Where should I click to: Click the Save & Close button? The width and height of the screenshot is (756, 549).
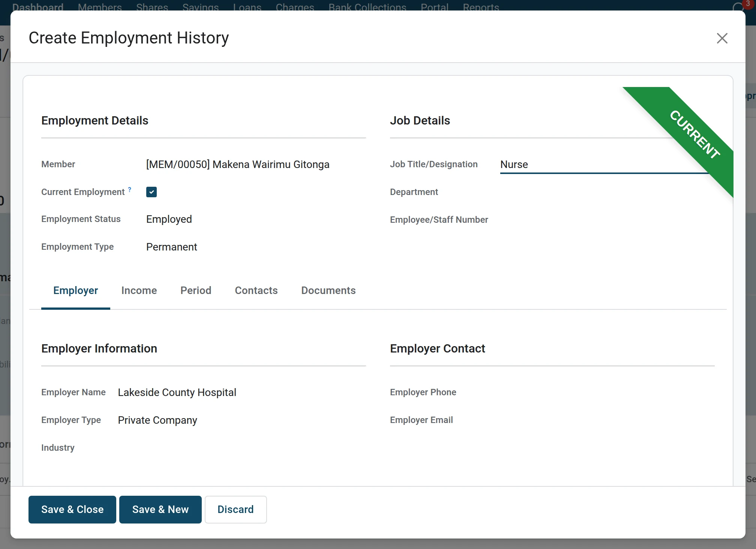(72, 510)
